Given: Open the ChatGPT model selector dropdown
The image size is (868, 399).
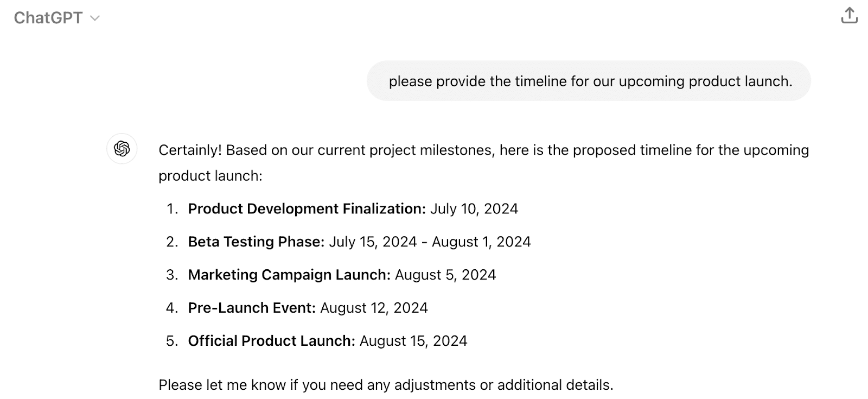Looking at the screenshot, I should point(57,18).
